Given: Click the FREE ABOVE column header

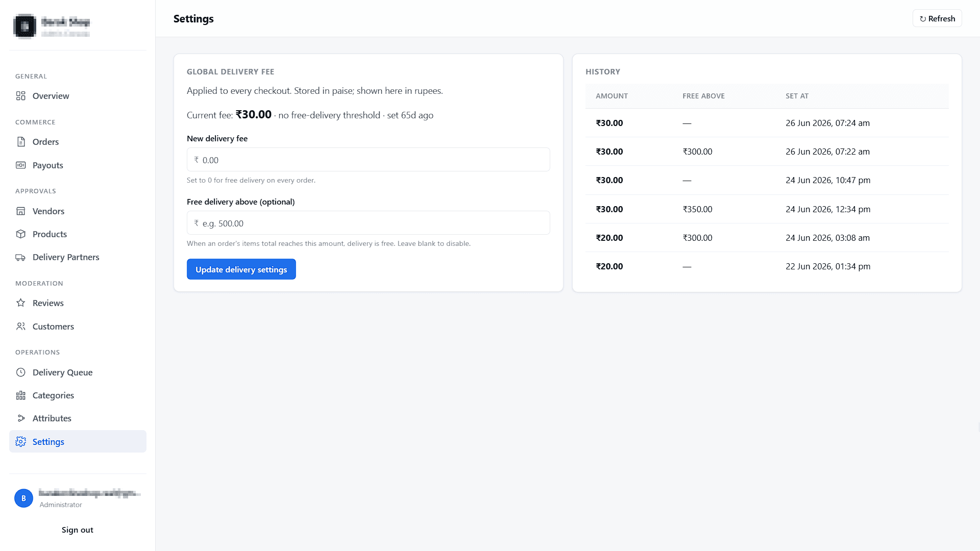Looking at the screenshot, I should click(x=703, y=96).
